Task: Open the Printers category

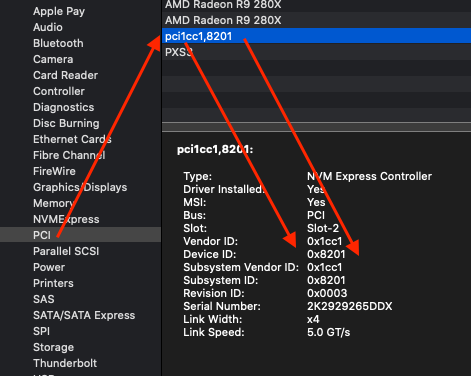Action: (53, 283)
